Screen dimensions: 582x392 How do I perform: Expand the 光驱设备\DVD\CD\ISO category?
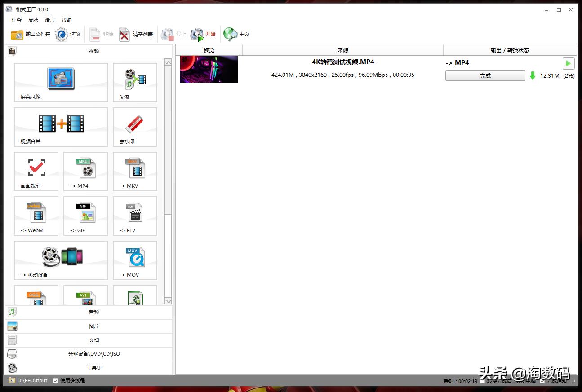pyautogui.click(x=93, y=353)
